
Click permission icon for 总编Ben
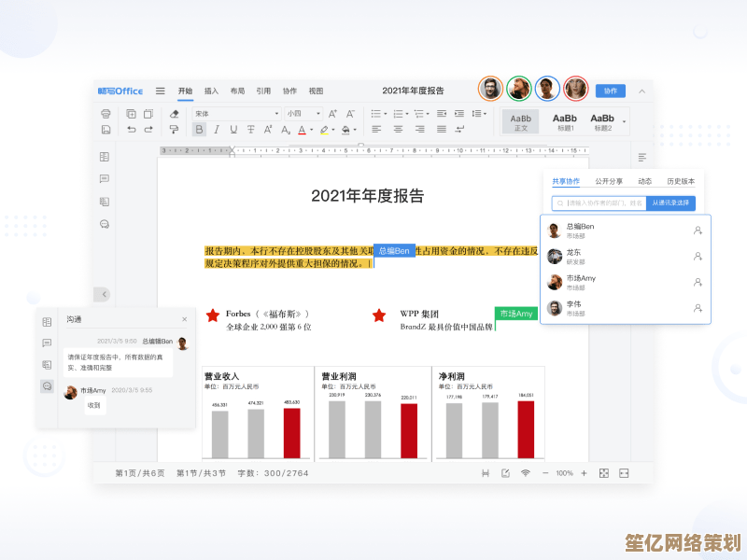[698, 231]
